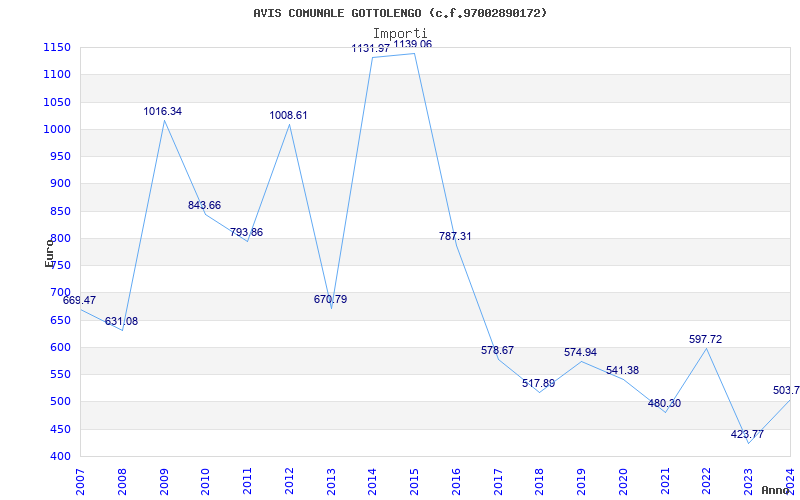Select the 517.89 value label
Viewport: 800px width, 500px height.
click(538, 383)
